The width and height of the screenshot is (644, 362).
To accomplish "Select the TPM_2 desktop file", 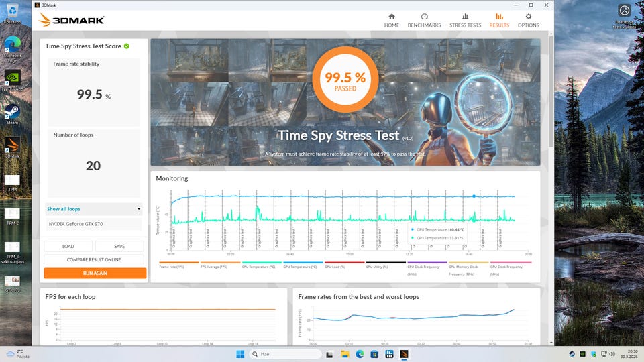I will 12,217.
